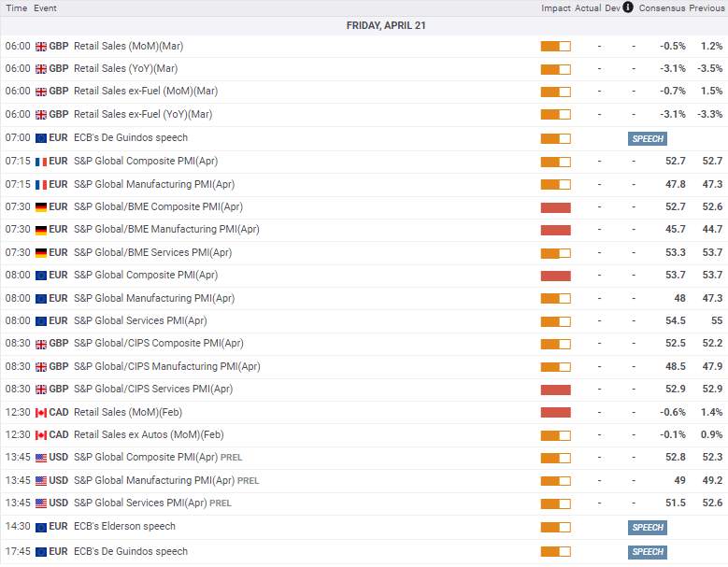Click US flag on Composite PMI PREL row
The height and width of the screenshot is (567, 728).
[x=41, y=458]
